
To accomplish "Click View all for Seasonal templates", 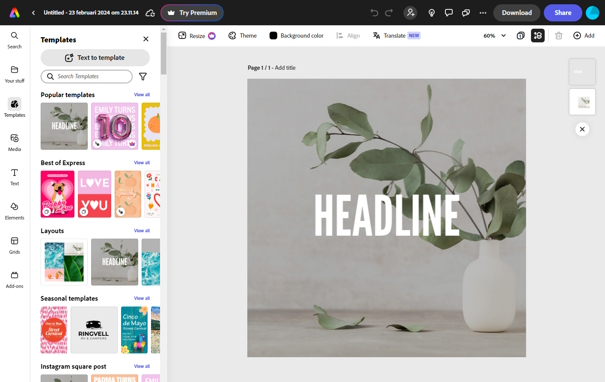I will [142, 298].
